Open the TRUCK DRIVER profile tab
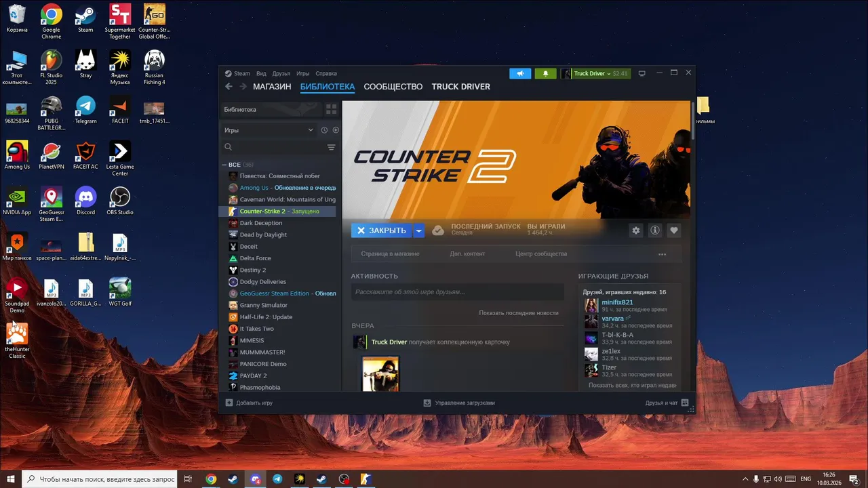The width and height of the screenshot is (868, 488). (461, 87)
